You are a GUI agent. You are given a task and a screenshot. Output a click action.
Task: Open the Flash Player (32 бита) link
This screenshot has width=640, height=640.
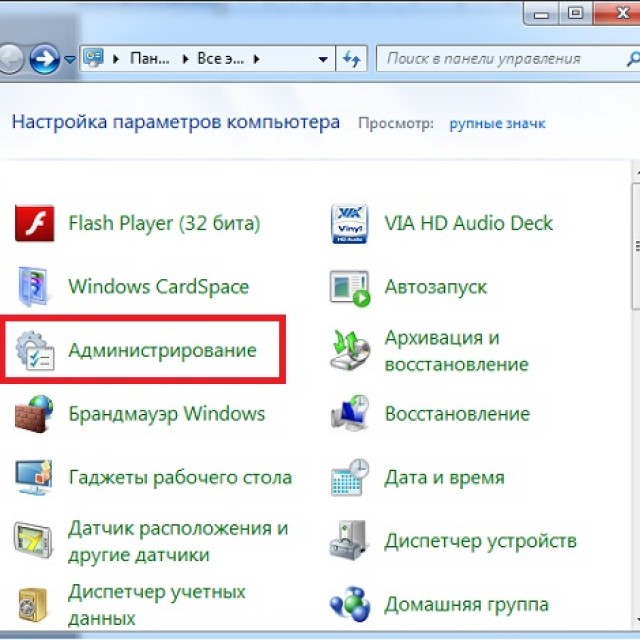tap(164, 223)
